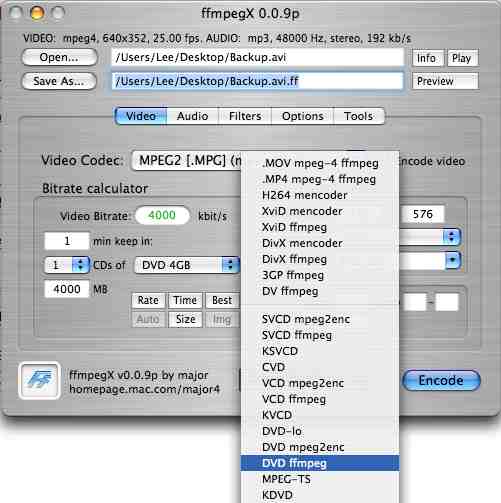This screenshot has width=501, height=503.
Task: Select SVCD mpeg2enc preset
Action: point(320,319)
